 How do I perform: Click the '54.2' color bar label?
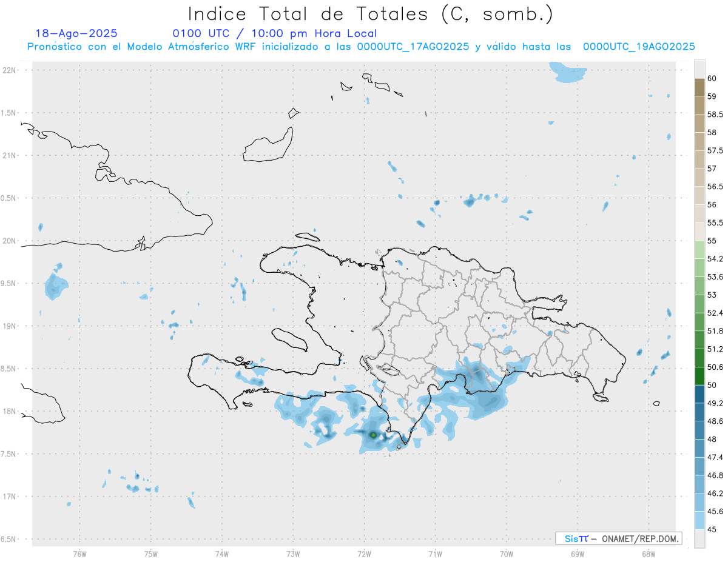(x=715, y=259)
